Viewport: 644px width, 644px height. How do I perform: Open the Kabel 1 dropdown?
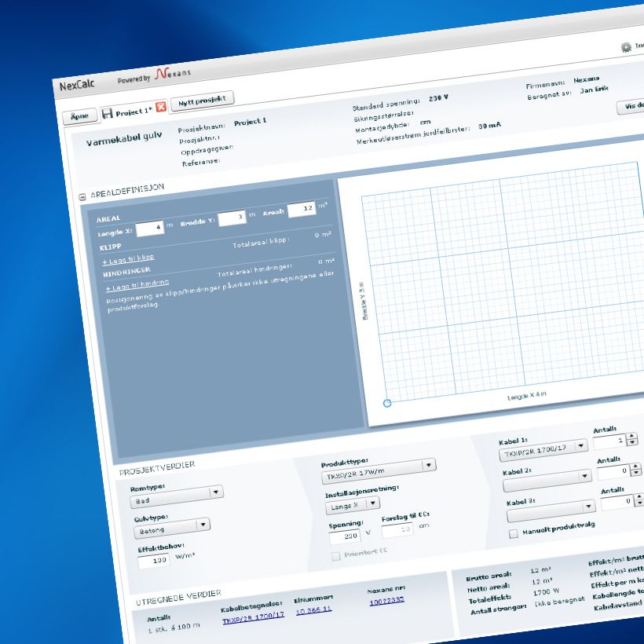pyautogui.click(x=543, y=451)
